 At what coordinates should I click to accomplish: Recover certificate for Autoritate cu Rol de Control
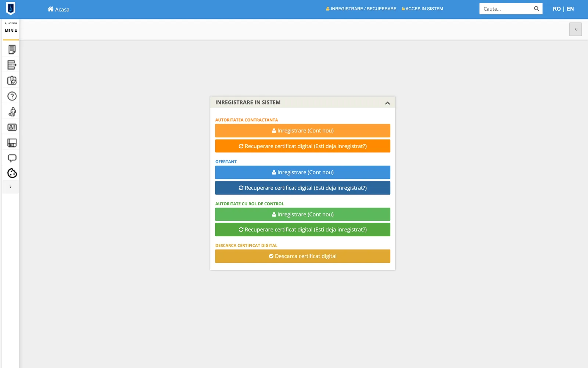[x=302, y=230]
